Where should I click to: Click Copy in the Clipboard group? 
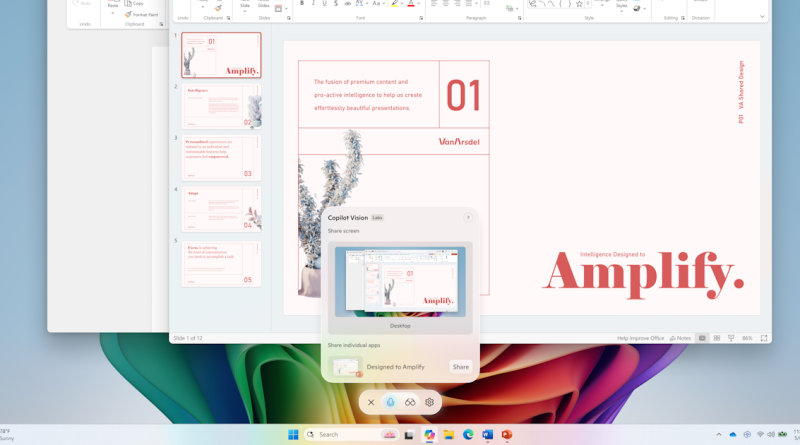(x=135, y=3)
